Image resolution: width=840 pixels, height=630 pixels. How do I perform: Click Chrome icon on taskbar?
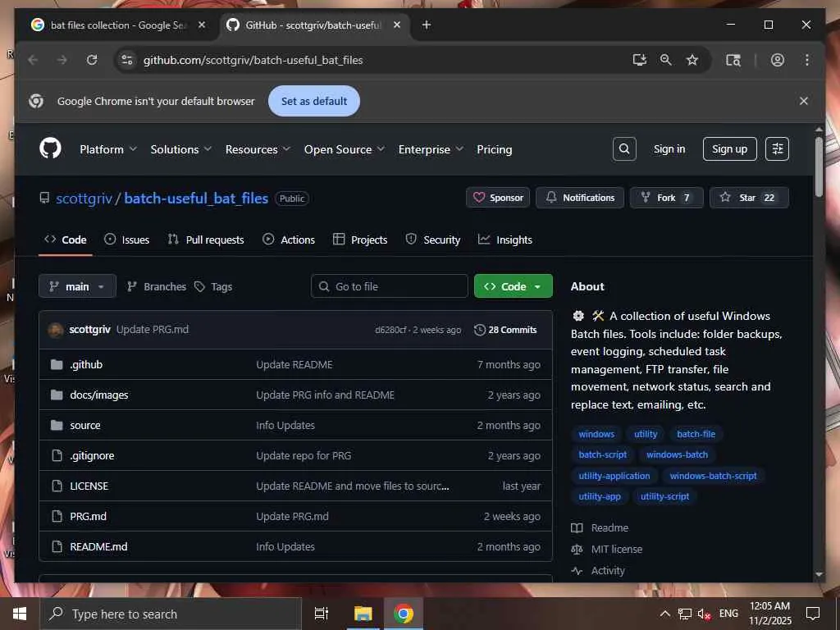pos(404,614)
